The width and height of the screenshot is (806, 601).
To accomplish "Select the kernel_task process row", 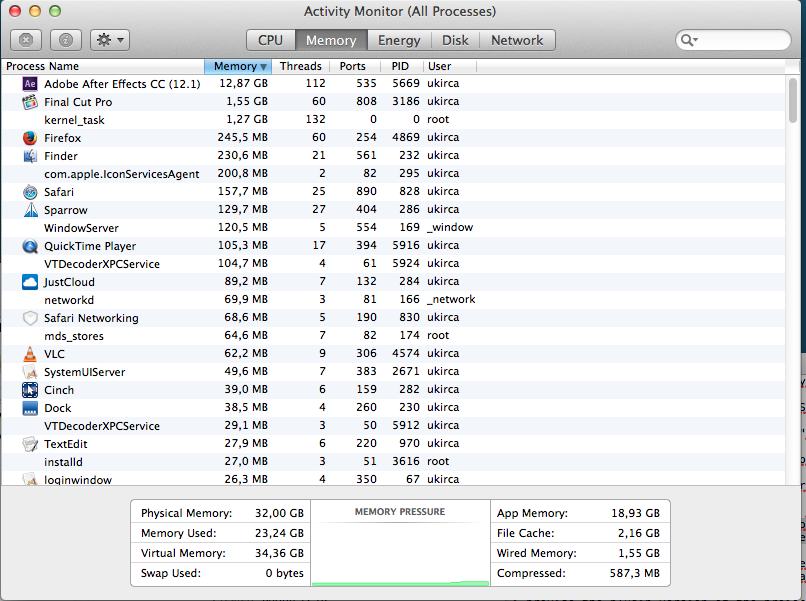I will tap(393, 120).
